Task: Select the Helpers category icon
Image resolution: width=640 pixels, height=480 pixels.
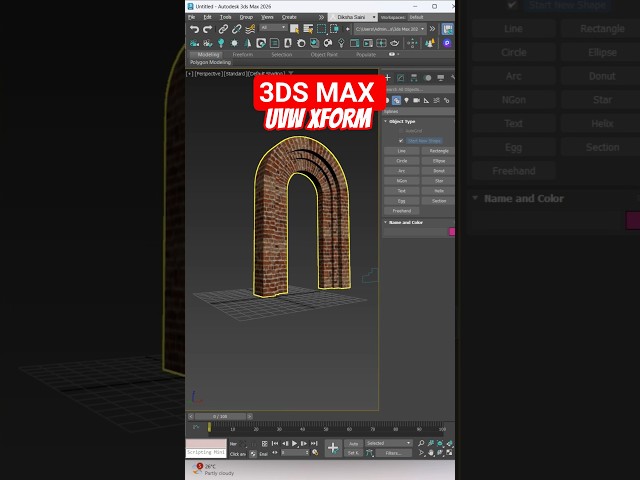Action: [x=427, y=100]
